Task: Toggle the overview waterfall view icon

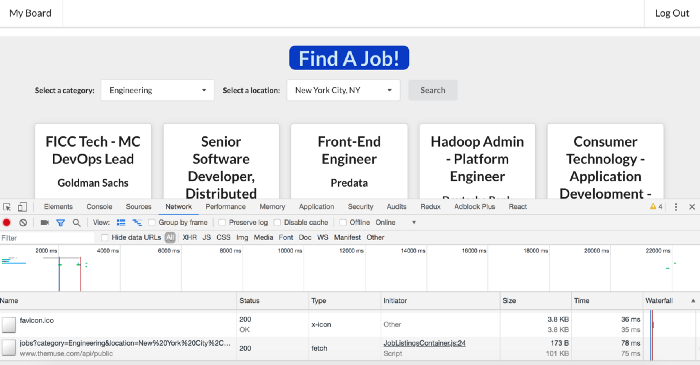Action: point(137,222)
